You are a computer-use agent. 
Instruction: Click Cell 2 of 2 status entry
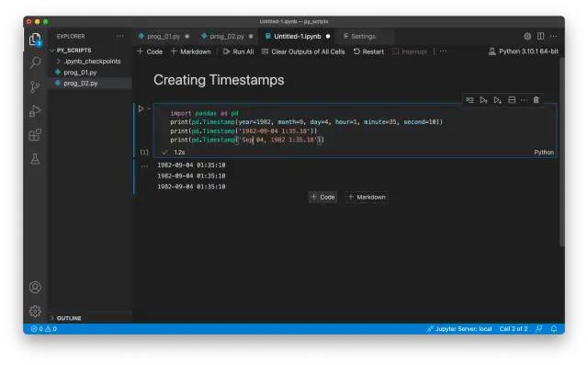[514, 328]
